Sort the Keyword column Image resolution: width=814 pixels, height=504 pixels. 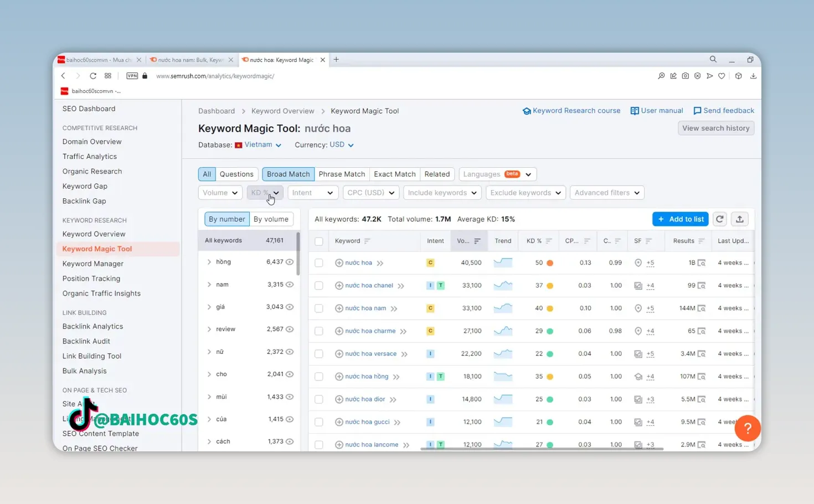point(367,241)
